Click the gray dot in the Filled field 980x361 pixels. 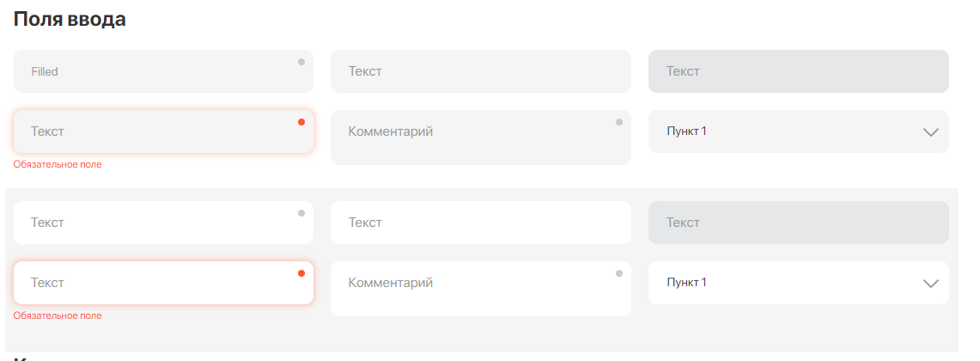[x=301, y=62]
